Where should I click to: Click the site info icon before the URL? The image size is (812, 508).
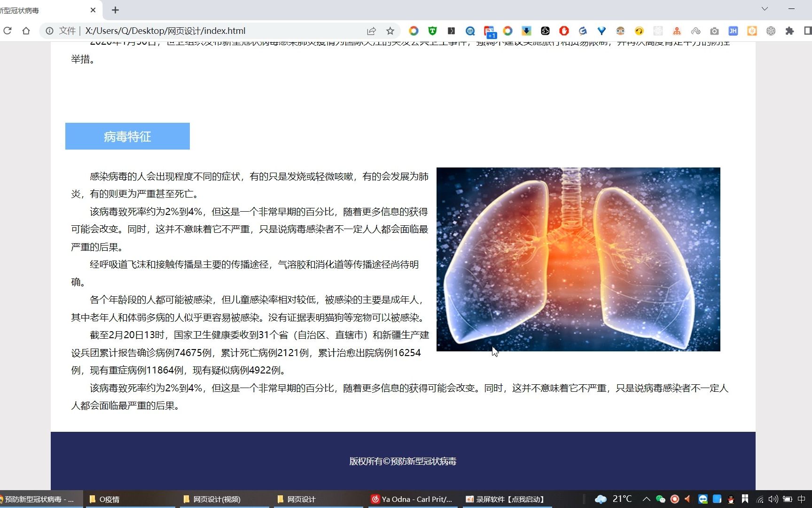(50, 31)
